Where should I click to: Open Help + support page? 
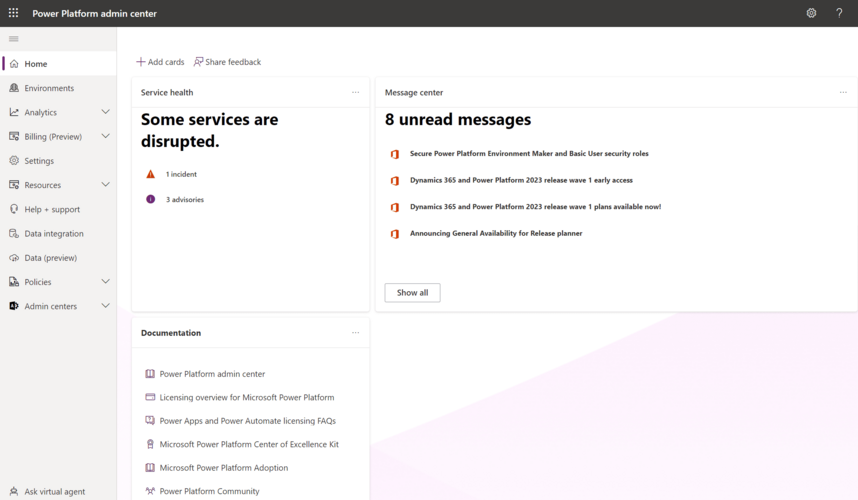(59, 209)
